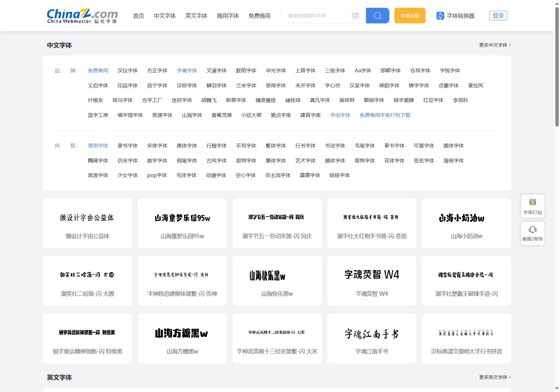Focus the font search input field
Screen dimensions: 560x392
click(316, 16)
